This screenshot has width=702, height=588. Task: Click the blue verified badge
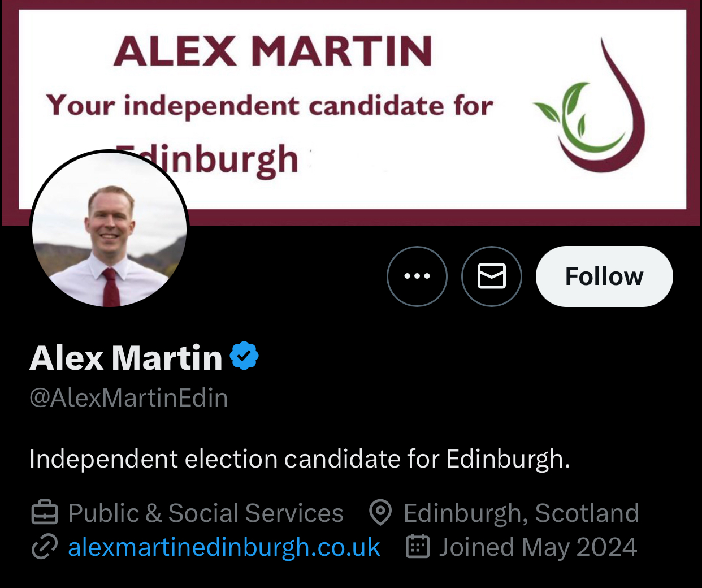pos(244,356)
